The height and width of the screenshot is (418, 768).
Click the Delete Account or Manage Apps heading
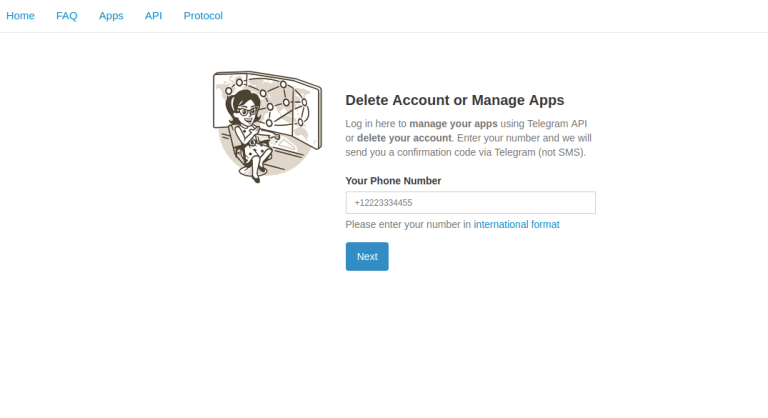[x=455, y=100]
